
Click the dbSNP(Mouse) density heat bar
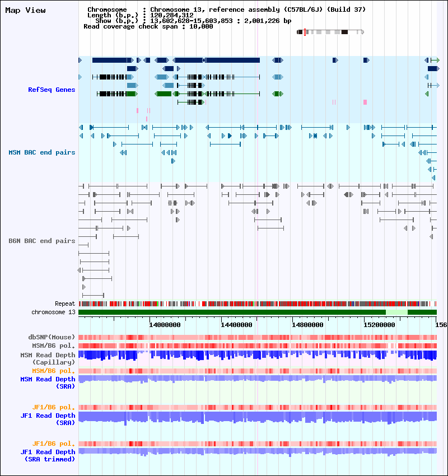pos(258,337)
